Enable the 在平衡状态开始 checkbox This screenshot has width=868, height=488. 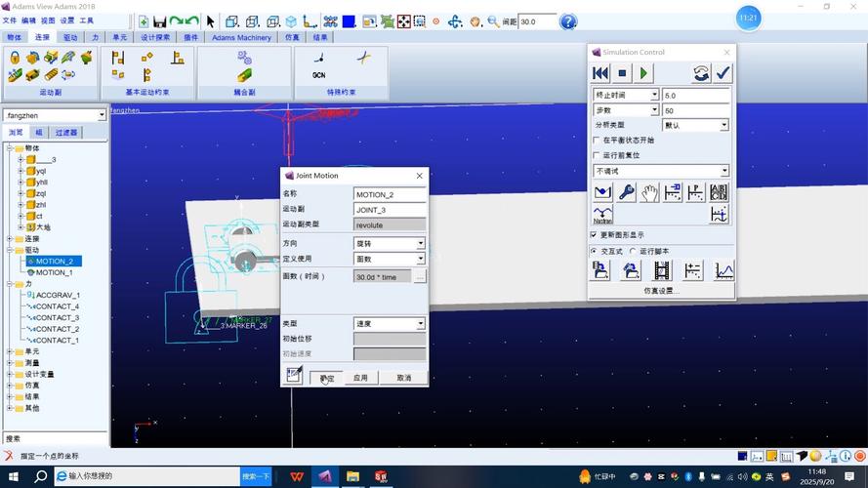(597, 140)
